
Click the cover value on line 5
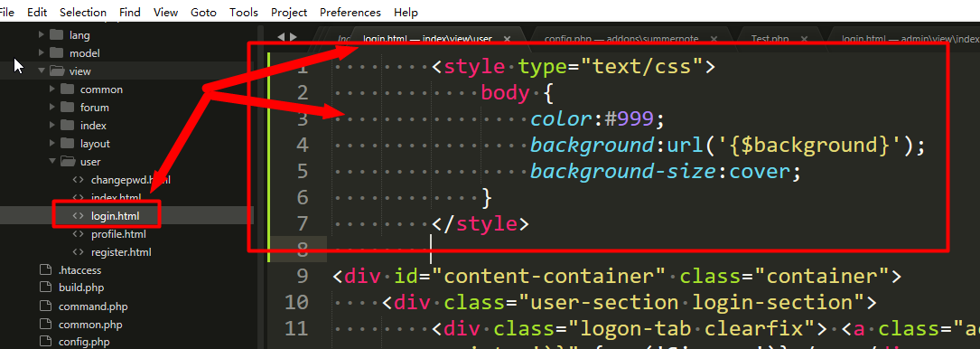tap(760, 171)
